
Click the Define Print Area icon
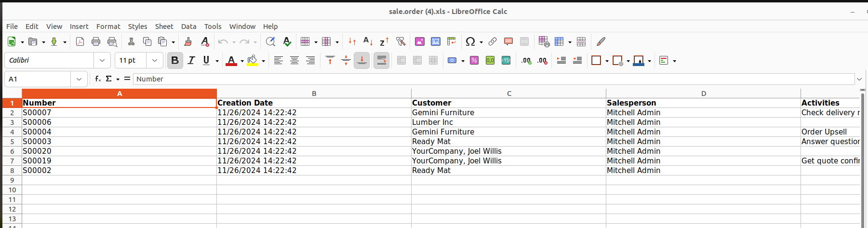point(544,42)
